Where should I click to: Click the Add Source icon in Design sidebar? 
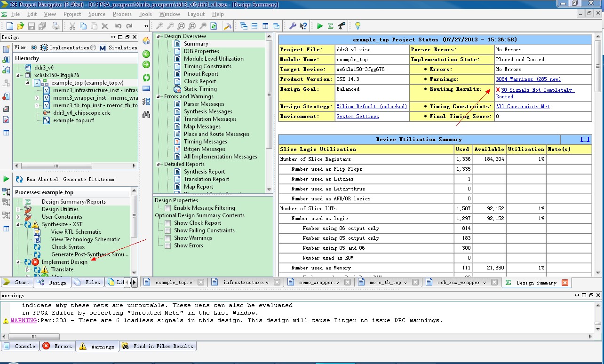coord(6,59)
